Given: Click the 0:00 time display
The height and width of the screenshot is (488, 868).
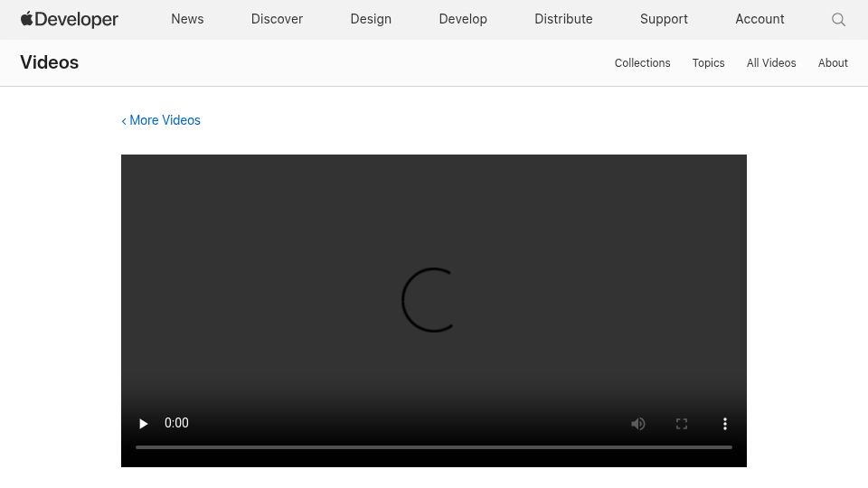Looking at the screenshot, I should pyautogui.click(x=176, y=423).
